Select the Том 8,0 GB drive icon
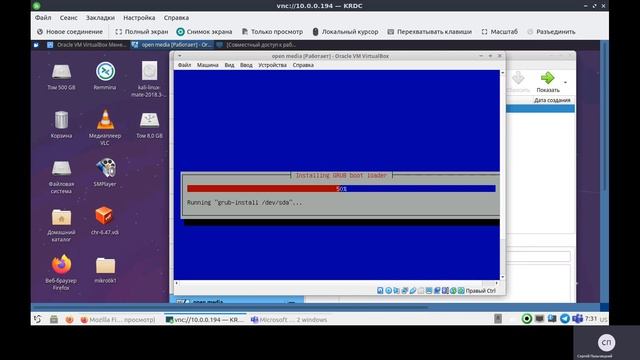 coord(149,124)
